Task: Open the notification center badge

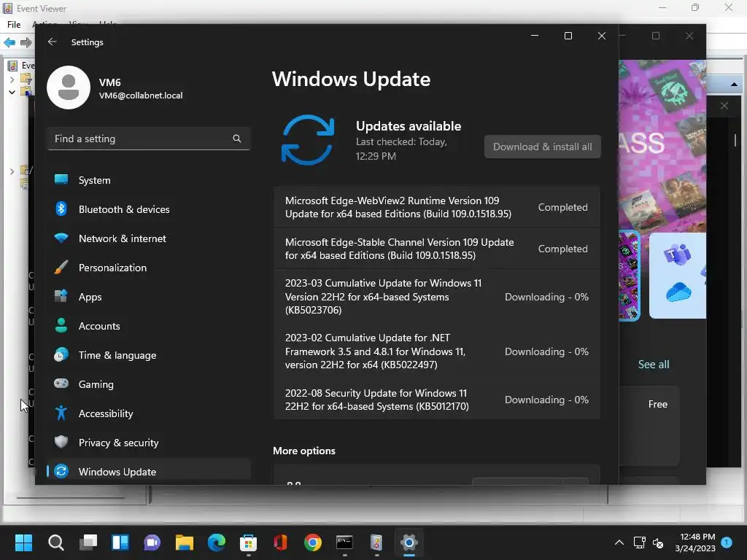Action: pyautogui.click(x=727, y=542)
